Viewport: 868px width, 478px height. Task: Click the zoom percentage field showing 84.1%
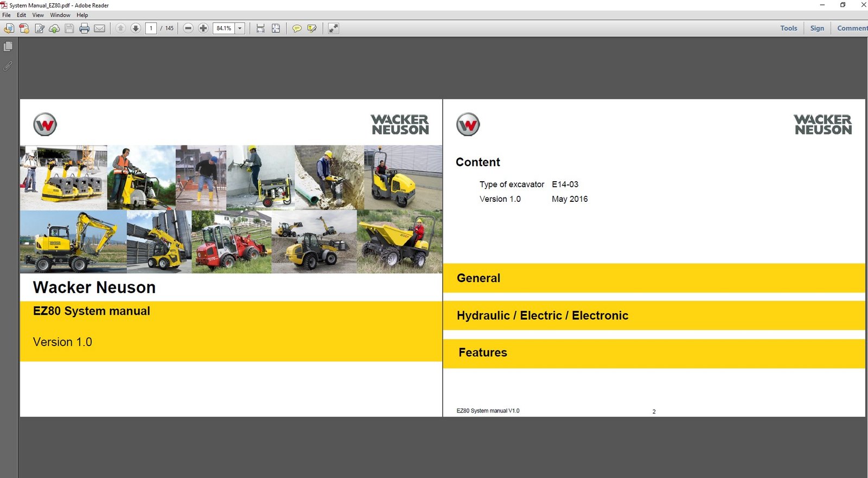pos(224,28)
